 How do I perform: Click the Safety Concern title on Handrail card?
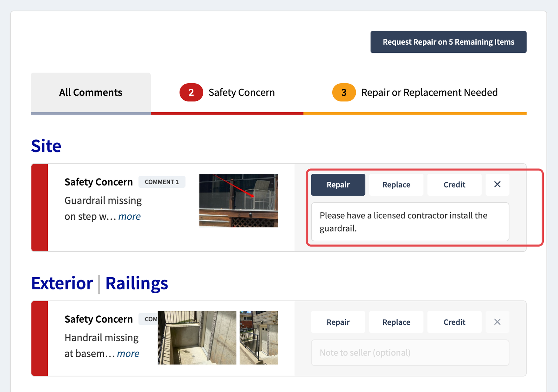pos(99,319)
